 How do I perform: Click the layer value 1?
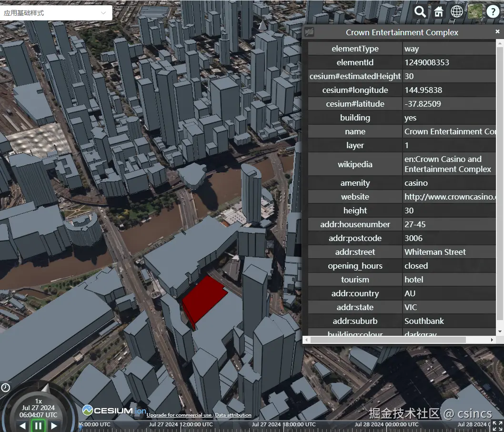point(406,145)
